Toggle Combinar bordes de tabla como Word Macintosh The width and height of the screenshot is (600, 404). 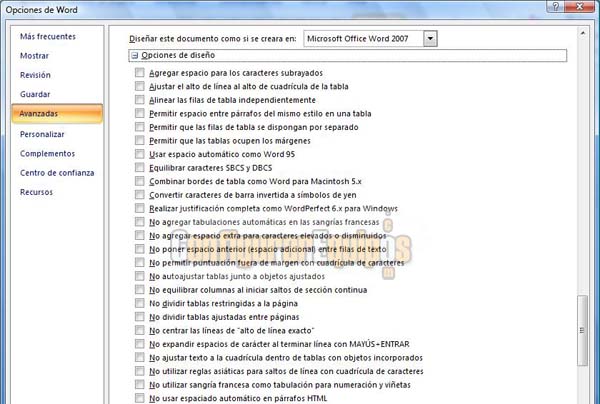pyautogui.click(x=140, y=181)
